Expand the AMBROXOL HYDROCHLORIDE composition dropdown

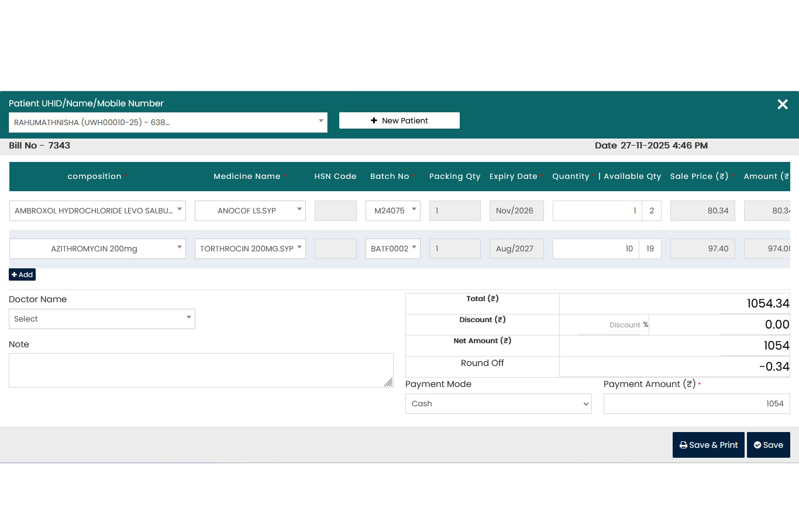coord(97,211)
